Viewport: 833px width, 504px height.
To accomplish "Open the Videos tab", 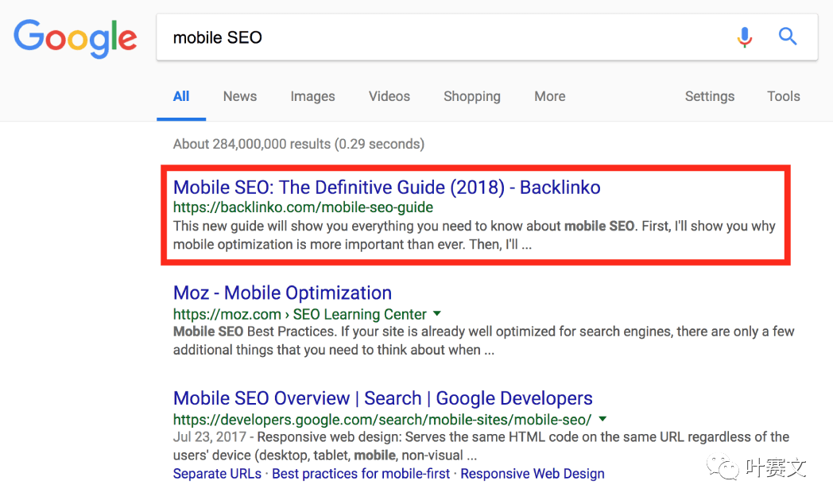I will tap(389, 96).
